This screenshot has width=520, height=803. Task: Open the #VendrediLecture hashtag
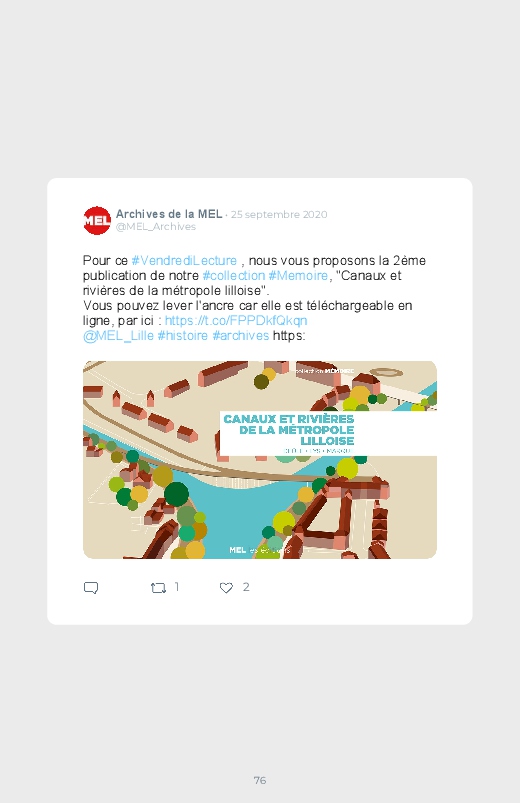pos(184,261)
